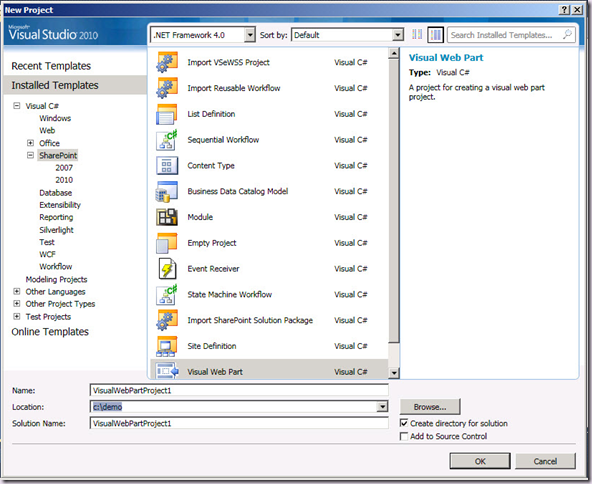This screenshot has height=484, width=592.
Task: Select the Visual Web Part template icon
Action: click(x=167, y=371)
